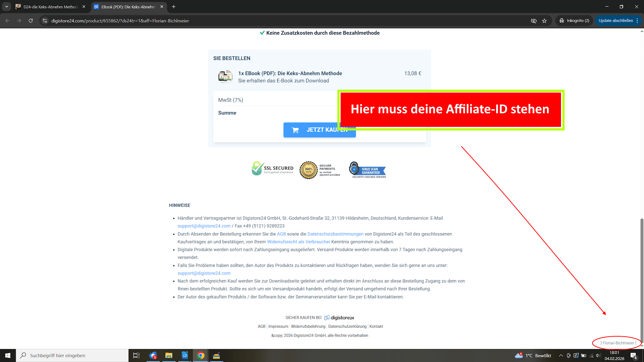Click the incognito eye icon in the address bar

533,21
